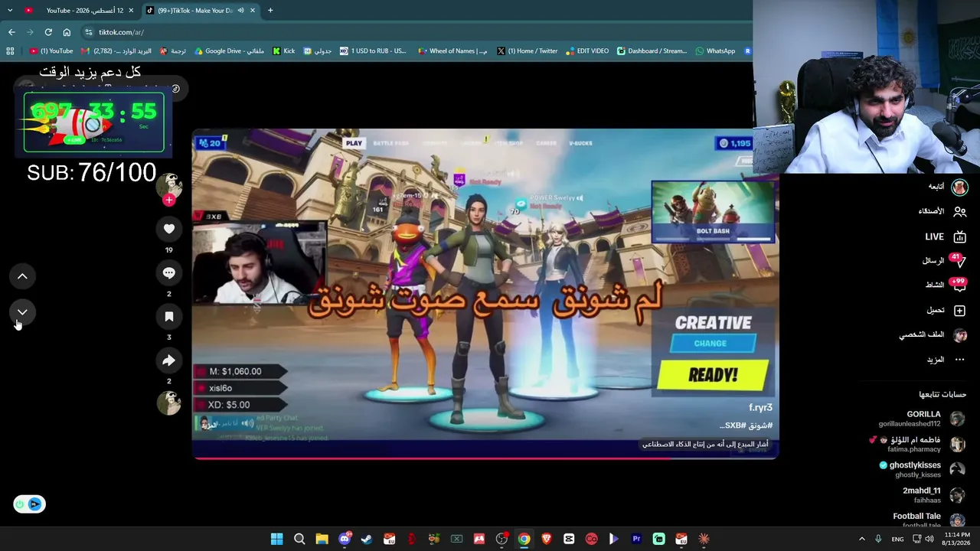Open Activity (النشاط) notifications in the sidebar
The image size is (980, 551).
[x=946, y=285]
